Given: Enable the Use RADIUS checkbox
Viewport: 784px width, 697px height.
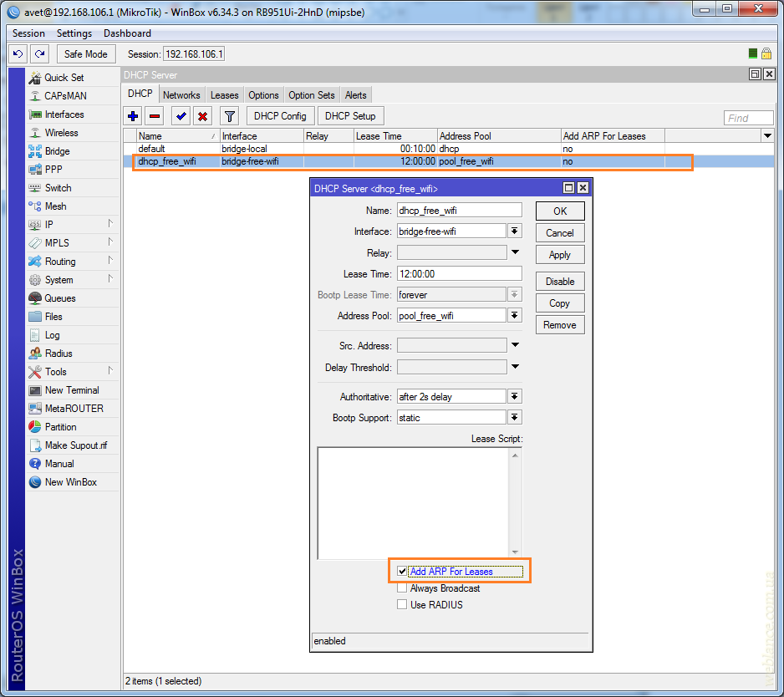Looking at the screenshot, I should (402, 605).
